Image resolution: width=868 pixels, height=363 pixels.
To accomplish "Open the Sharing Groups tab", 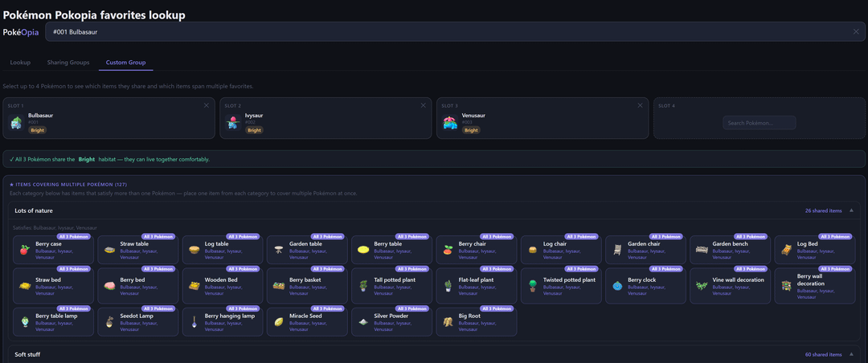I will click(68, 62).
